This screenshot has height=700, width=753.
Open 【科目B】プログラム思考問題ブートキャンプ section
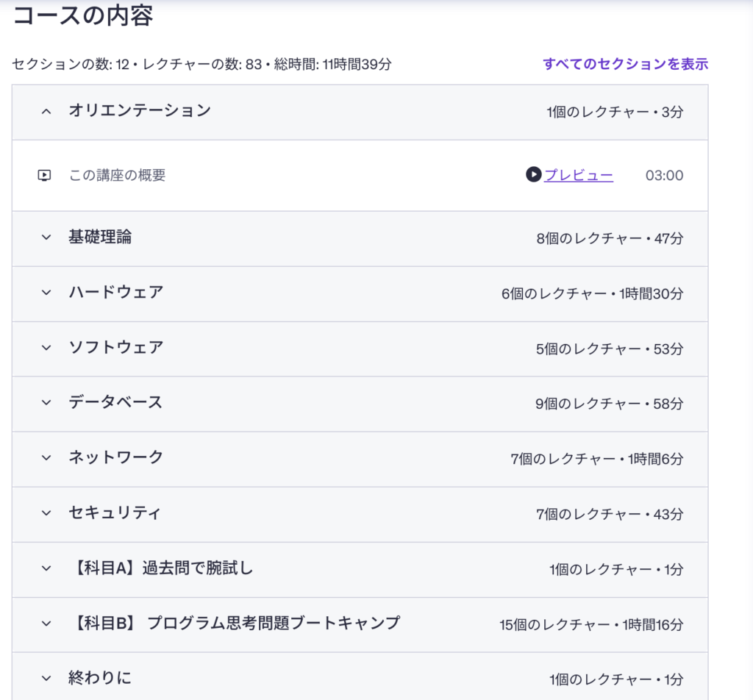[234, 624]
